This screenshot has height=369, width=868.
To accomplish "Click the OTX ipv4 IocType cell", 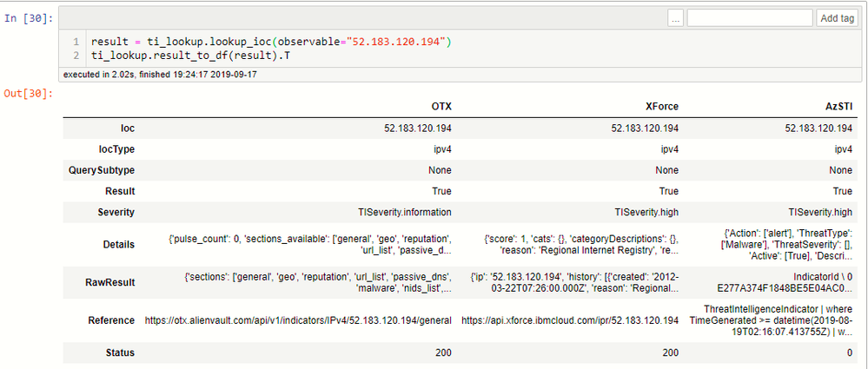I will pyautogui.click(x=443, y=149).
